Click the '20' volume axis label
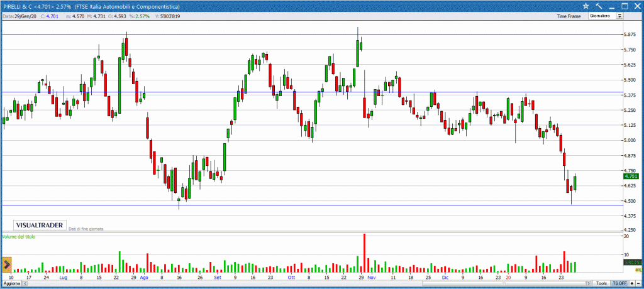This screenshot has width=644, height=289. tap(626, 237)
